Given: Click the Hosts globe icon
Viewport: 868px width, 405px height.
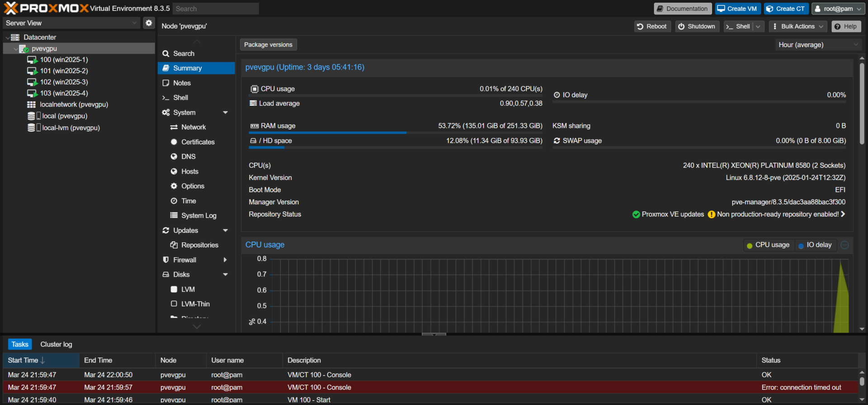Looking at the screenshot, I should point(174,171).
